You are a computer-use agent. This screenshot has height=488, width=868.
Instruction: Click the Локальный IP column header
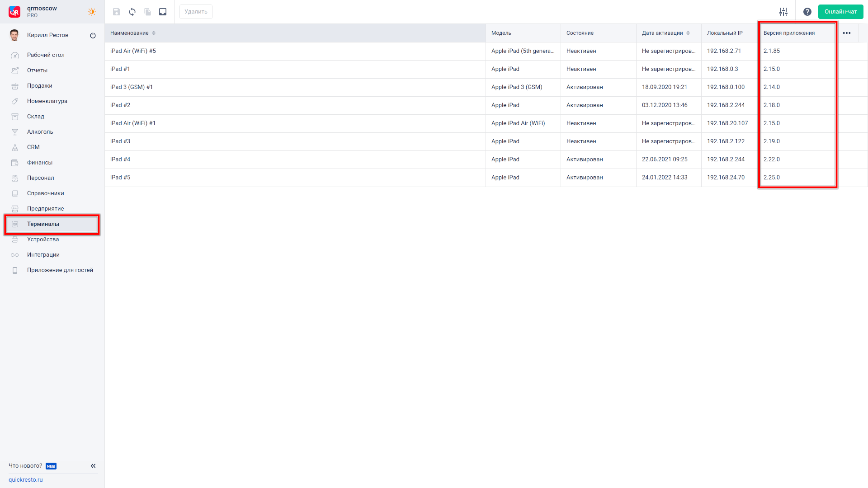730,33
